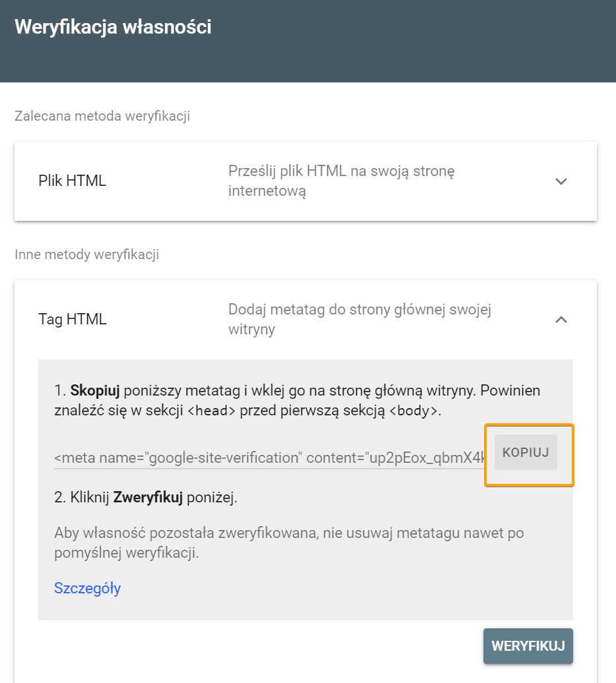Select the google-site-verification meta tag field
Image resolution: width=616 pixels, height=683 pixels.
tap(269, 458)
